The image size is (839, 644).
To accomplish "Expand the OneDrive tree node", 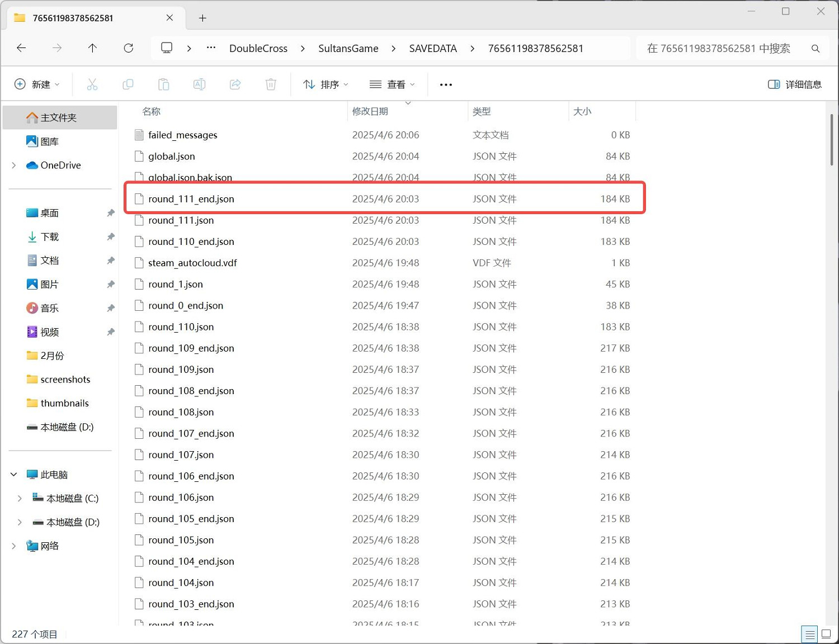I will 14,165.
